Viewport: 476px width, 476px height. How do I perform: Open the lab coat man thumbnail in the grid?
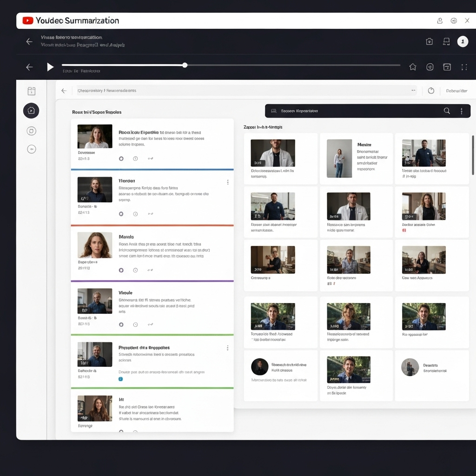click(272, 153)
